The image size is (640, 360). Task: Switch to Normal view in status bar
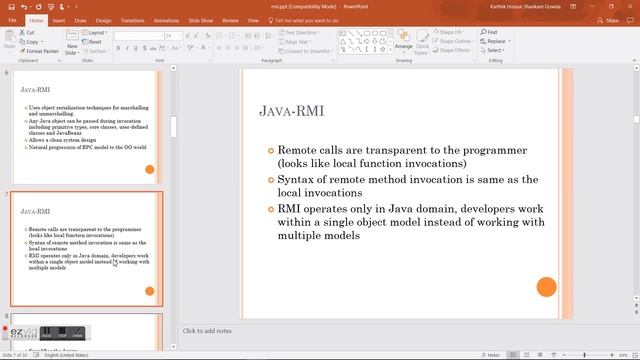pyautogui.click(x=513, y=355)
